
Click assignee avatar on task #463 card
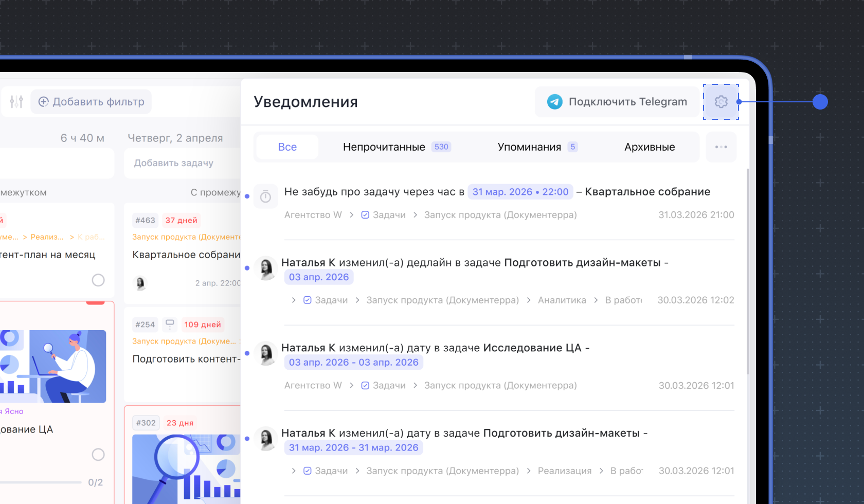click(140, 283)
